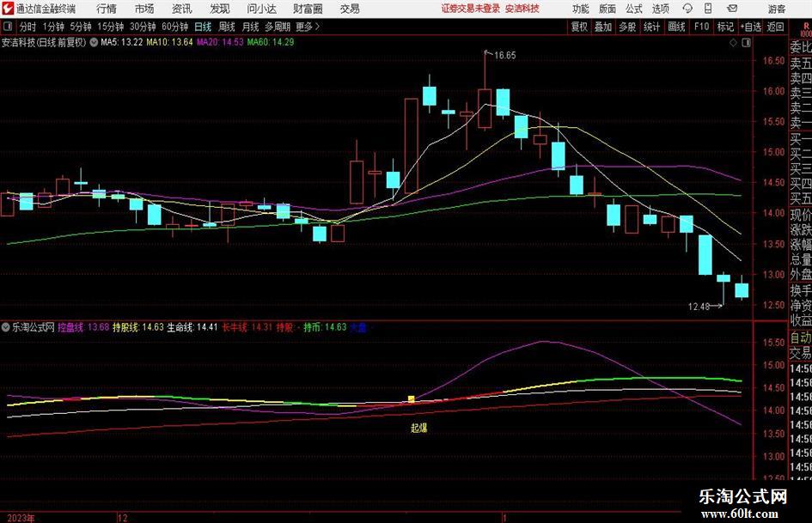Switch to 15分钟 period tab
The height and width of the screenshot is (523, 812).
pyautogui.click(x=111, y=27)
